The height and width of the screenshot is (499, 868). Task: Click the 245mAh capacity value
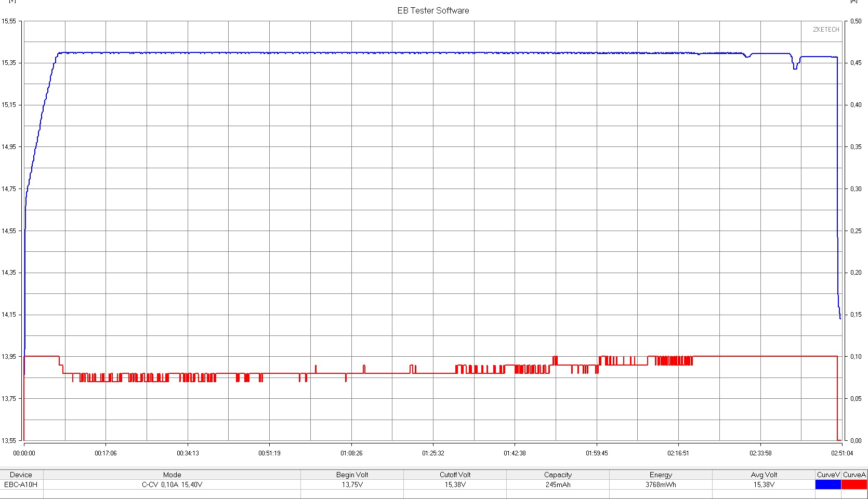(558, 484)
